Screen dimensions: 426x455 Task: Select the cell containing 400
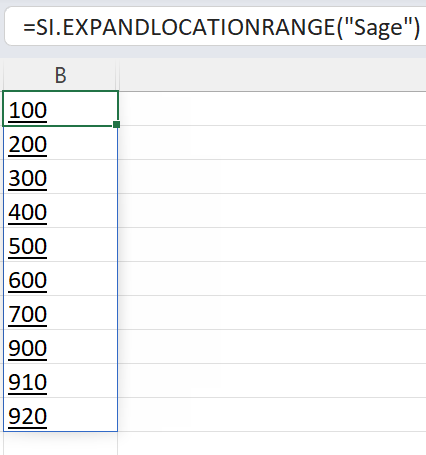point(60,211)
